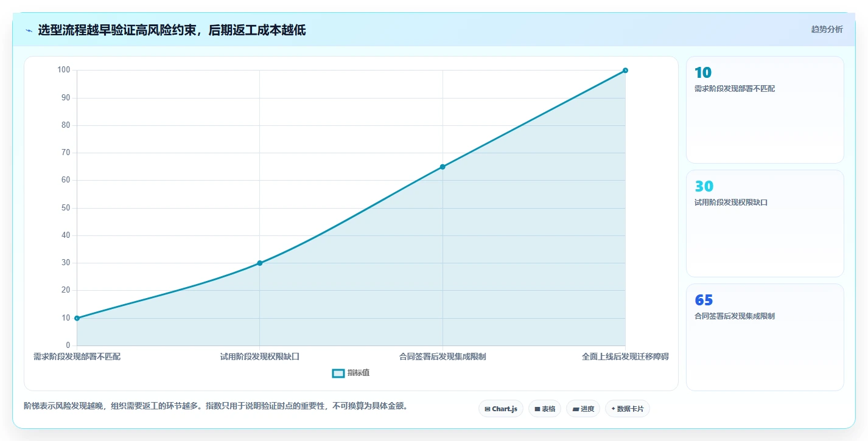Click the chart data point at value 65
The width and height of the screenshot is (868, 441).
click(443, 167)
